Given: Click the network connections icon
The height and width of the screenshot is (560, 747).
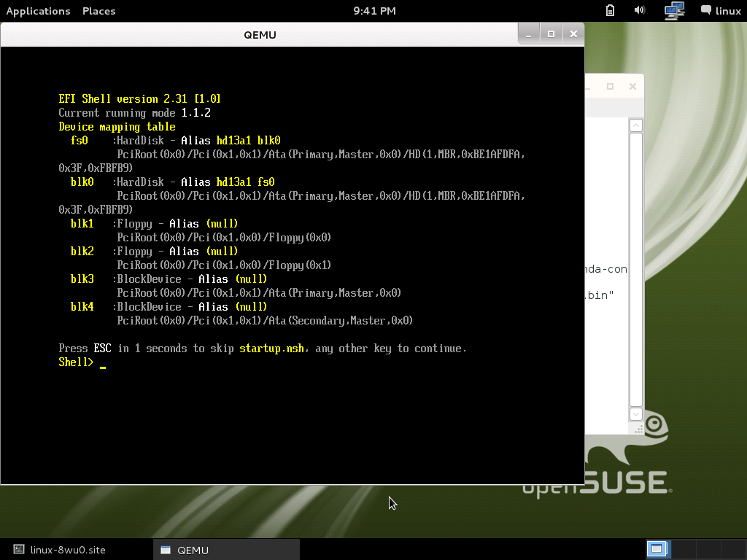Looking at the screenshot, I should pyautogui.click(x=674, y=10).
